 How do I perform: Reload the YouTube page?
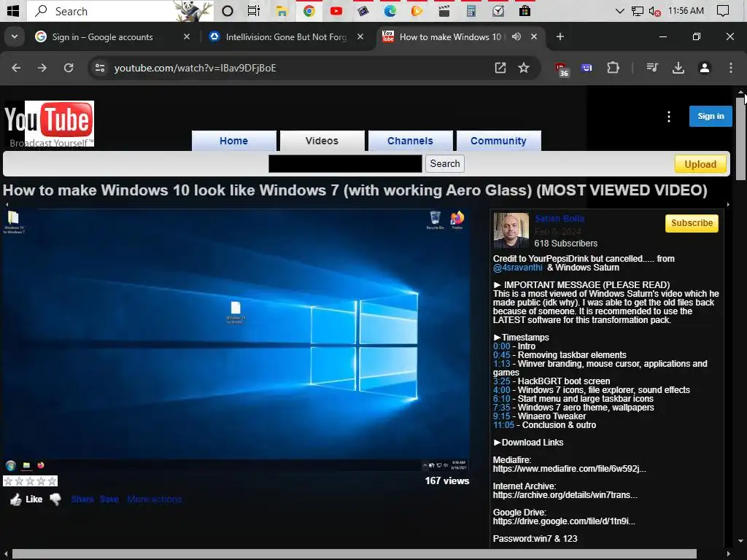tap(69, 68)
